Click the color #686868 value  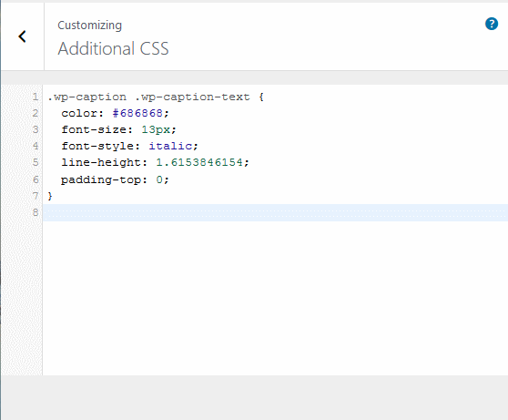pos(137,113)
